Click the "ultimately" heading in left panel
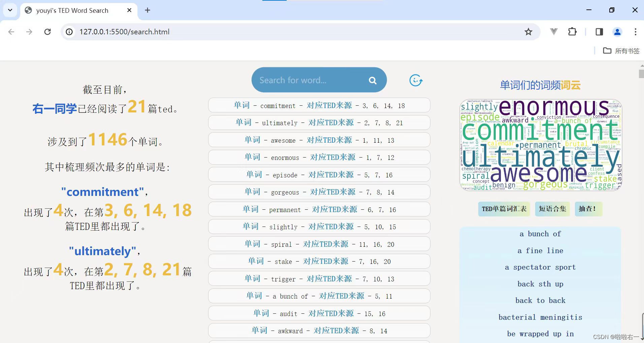The height and width of the screenshot is (343, 644). click(102, 251)
